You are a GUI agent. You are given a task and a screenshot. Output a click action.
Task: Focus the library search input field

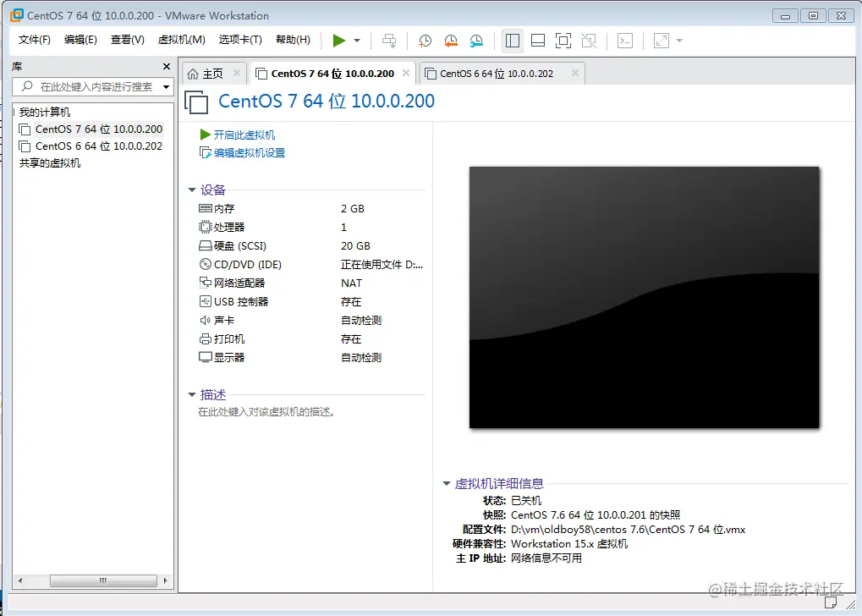click(x=95, y=87)
